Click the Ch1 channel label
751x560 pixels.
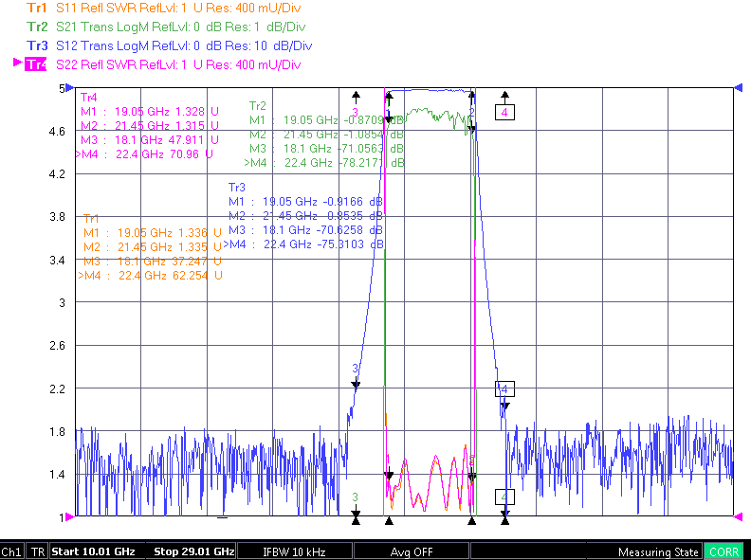pyautogui.click(x=11, y=551)
